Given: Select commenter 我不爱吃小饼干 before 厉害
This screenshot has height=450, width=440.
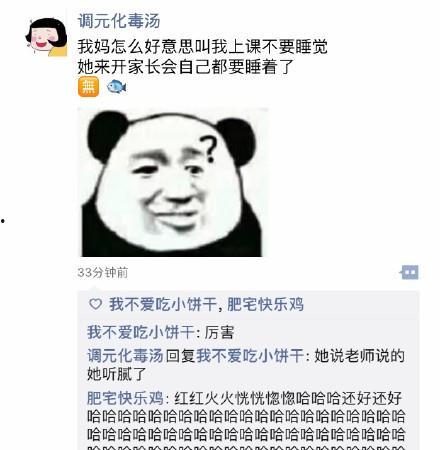Looking at the screenshot, I should tap(141, 332).
